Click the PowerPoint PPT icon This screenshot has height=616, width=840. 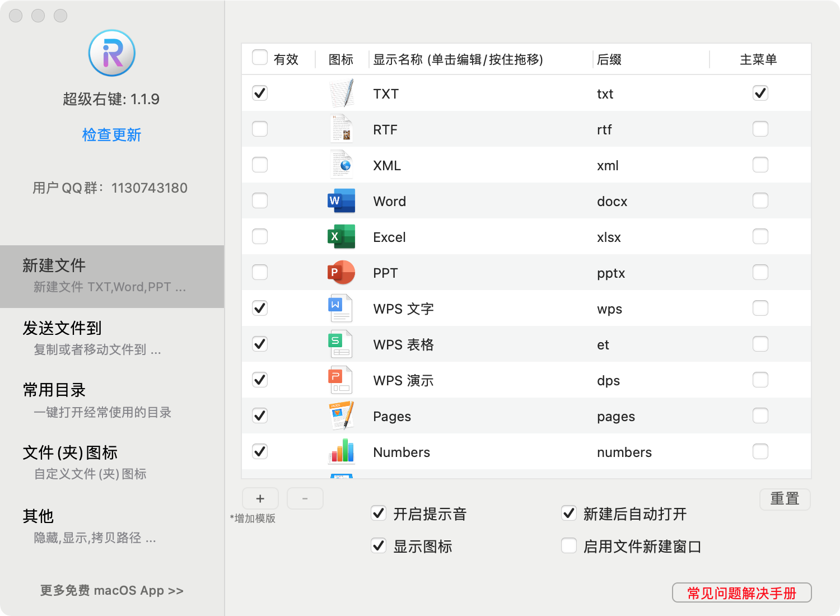click(342, 272)
